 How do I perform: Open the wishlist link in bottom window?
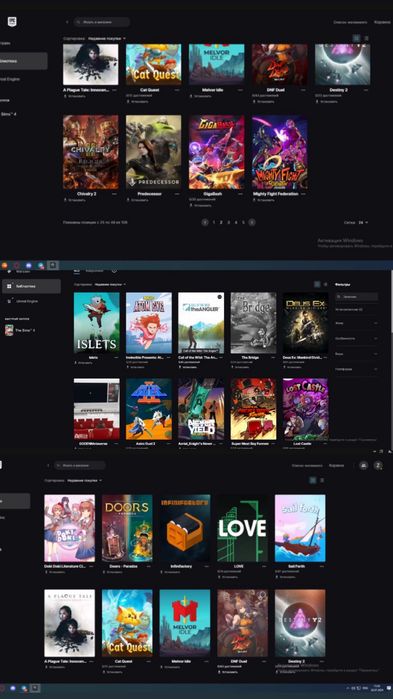point(307,466)
